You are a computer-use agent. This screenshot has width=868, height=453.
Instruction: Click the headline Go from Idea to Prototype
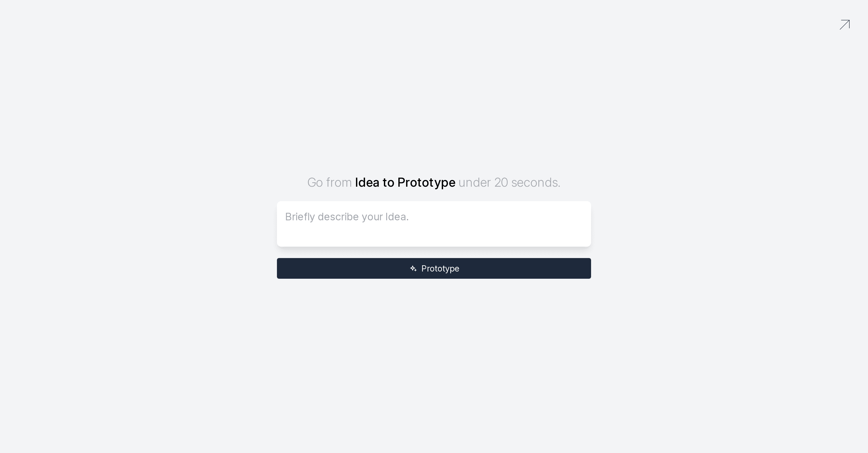(x=434, y=183)
